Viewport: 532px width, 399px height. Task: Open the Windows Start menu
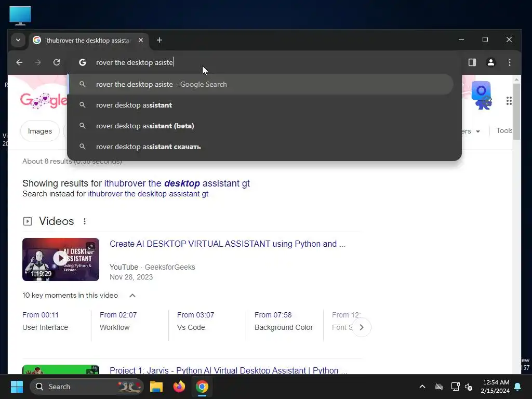coord(17,387)
